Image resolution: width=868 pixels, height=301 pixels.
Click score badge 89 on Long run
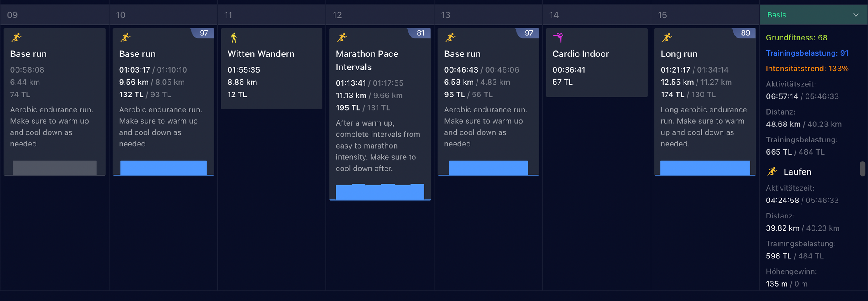pos(745,33)
